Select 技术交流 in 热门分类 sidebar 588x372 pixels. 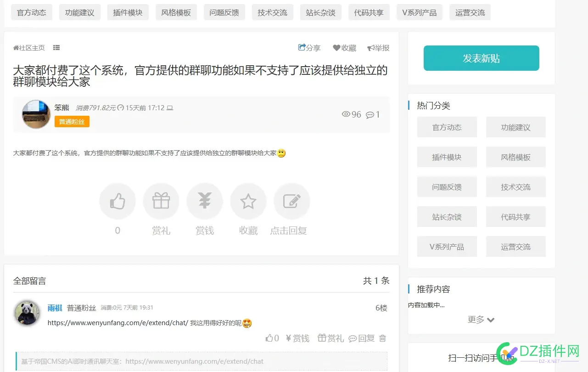click(x=516, y=187)
